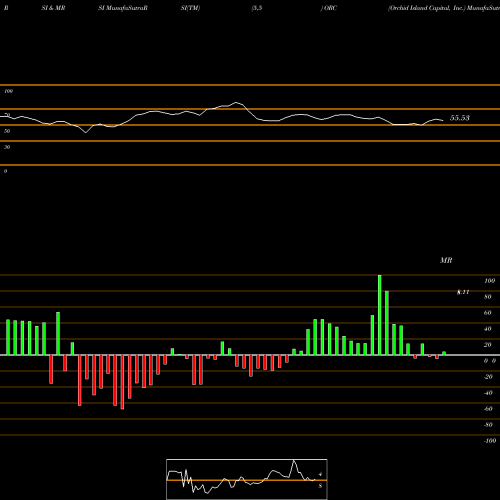Click the 100 axis label on RSI chart
The height and width of the screenshot is (500, 500).
coord(9,91)
